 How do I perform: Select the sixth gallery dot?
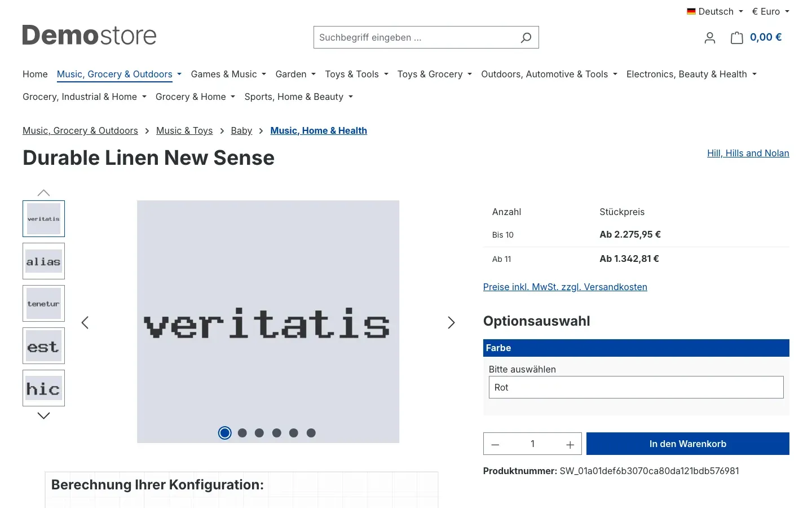(x=311, y=433)
